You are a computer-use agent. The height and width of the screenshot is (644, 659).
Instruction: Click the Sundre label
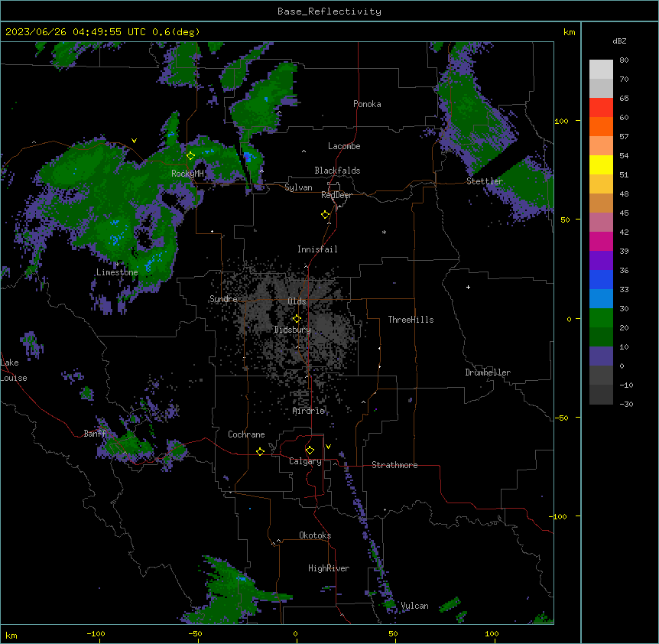(223, 299)
